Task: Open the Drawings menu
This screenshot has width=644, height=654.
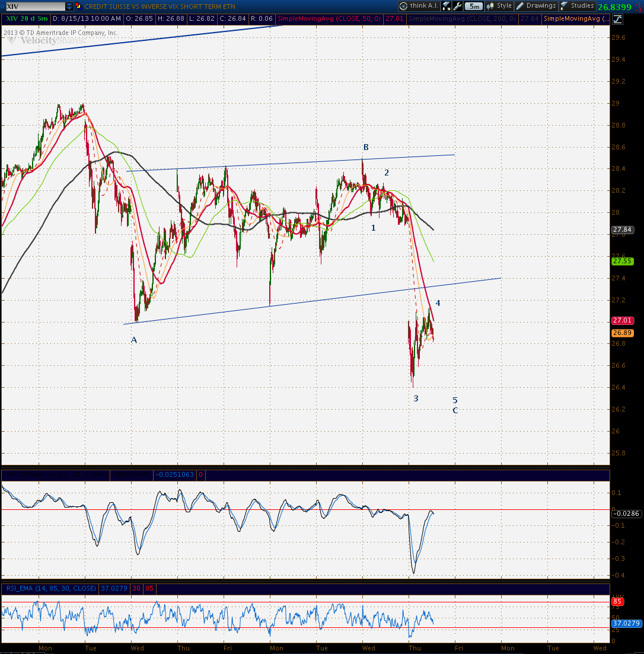Action: (x=537, y=6)
